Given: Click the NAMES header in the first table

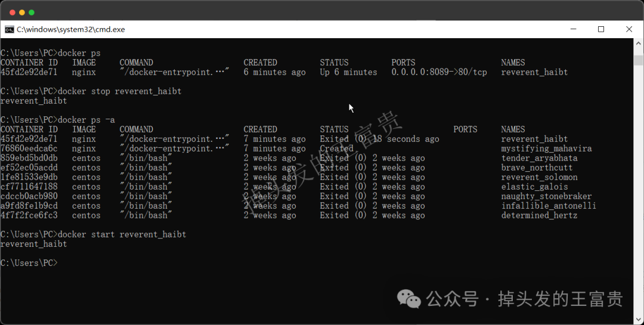Looking at the screenshot, I should (x=513, y=63).
